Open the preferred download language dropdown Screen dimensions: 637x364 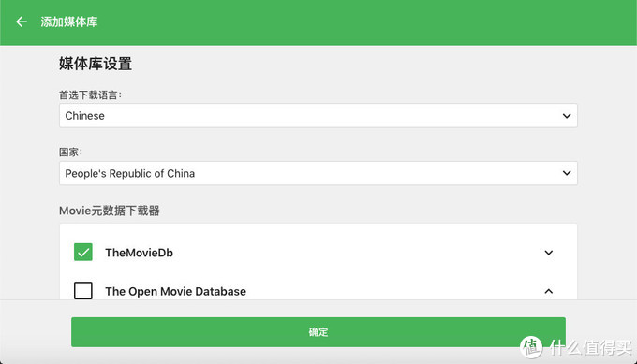(x=318, y=116)
